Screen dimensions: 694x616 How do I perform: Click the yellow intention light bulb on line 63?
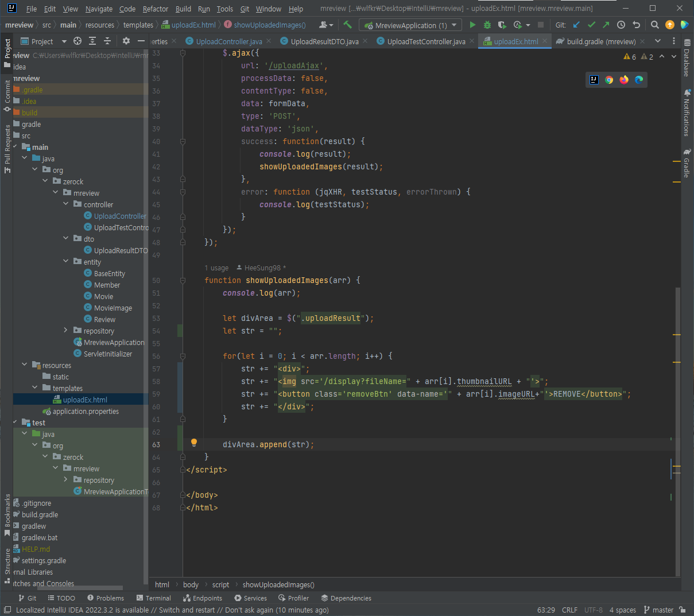194,443
